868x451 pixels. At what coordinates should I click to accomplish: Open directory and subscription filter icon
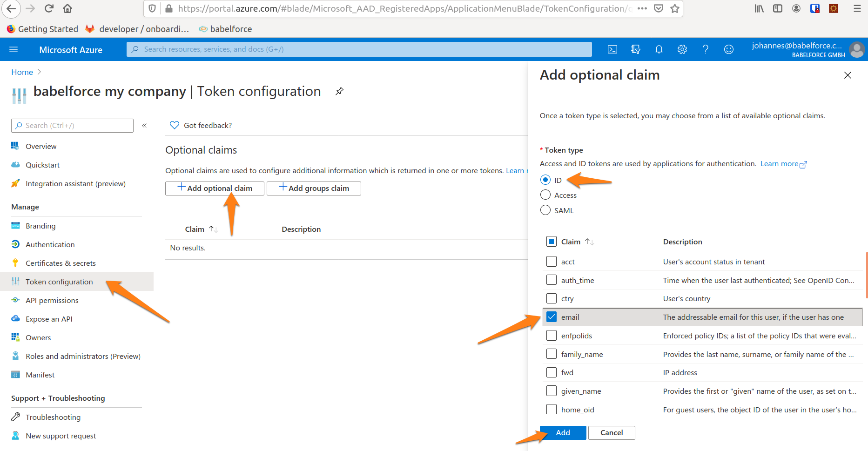[x=636, y=49]
